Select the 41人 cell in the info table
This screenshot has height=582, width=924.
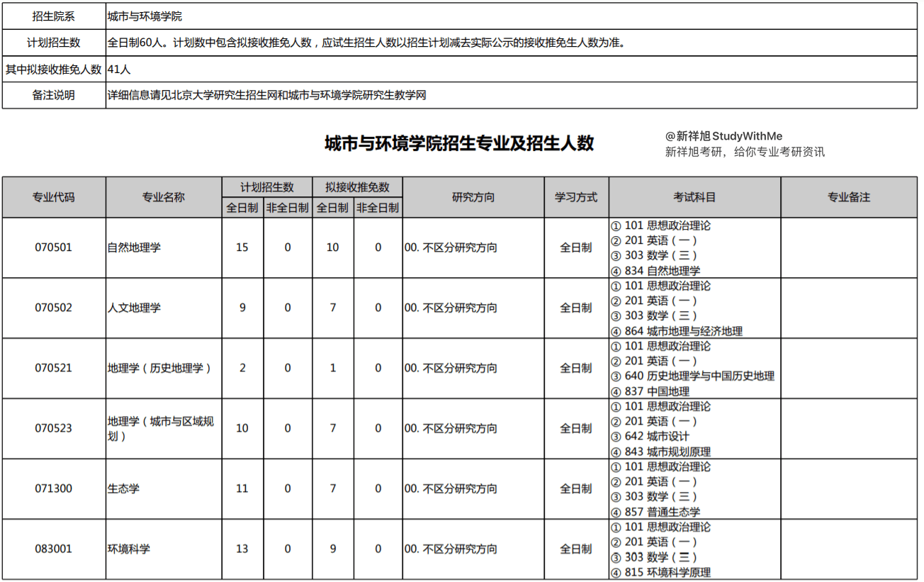coord(119,69)
